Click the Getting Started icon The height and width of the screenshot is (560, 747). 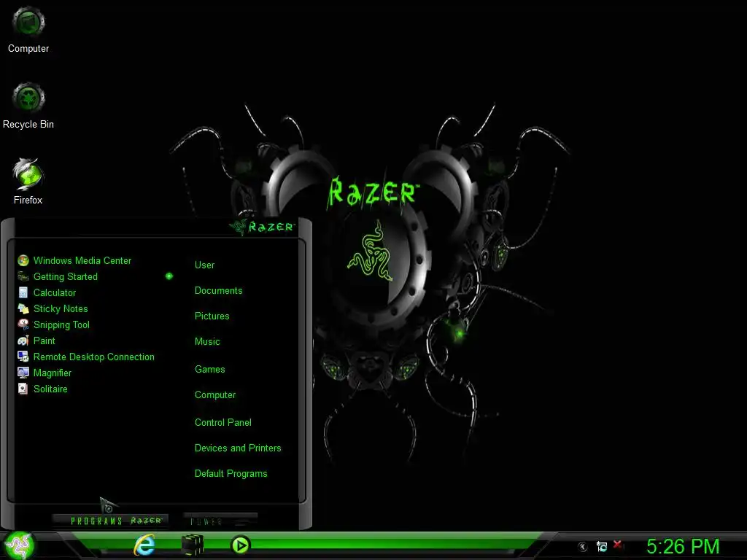pos(23,276)
